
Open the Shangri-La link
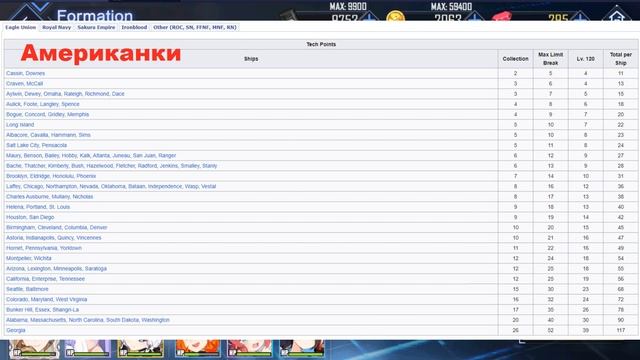[65, 310]
